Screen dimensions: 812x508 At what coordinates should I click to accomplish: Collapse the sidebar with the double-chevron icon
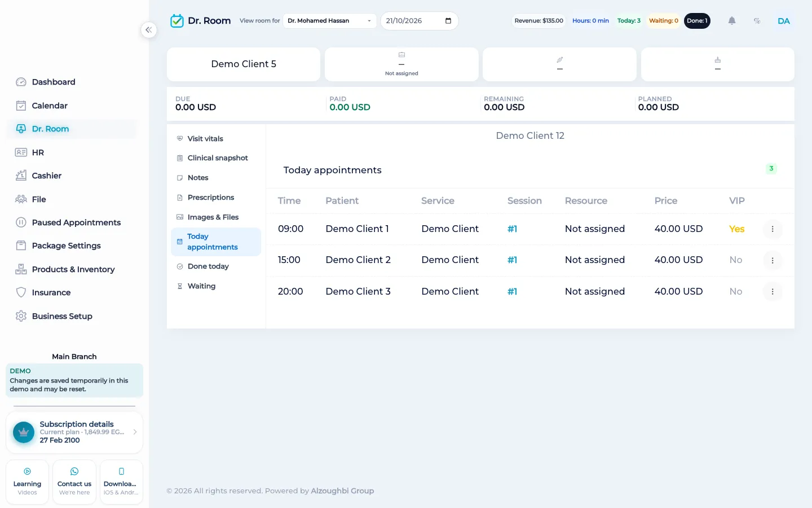point(148,30)
